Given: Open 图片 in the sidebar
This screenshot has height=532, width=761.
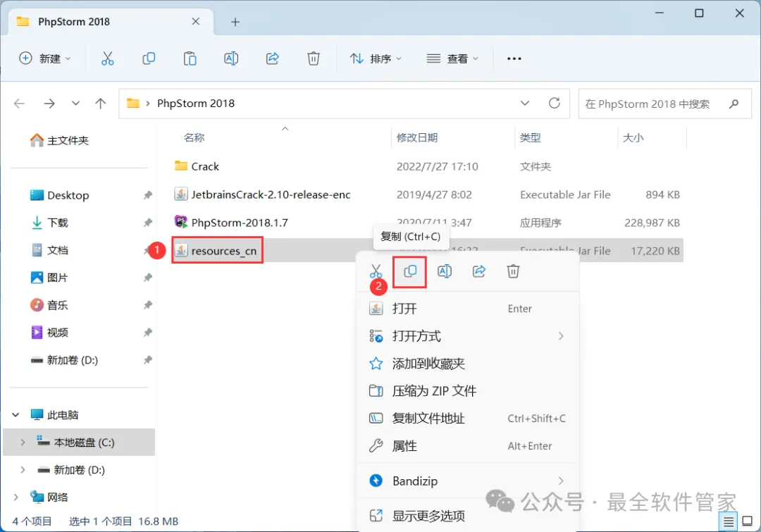Looking at the screenshot, I should pyautogui.click(x=49, y=278).
